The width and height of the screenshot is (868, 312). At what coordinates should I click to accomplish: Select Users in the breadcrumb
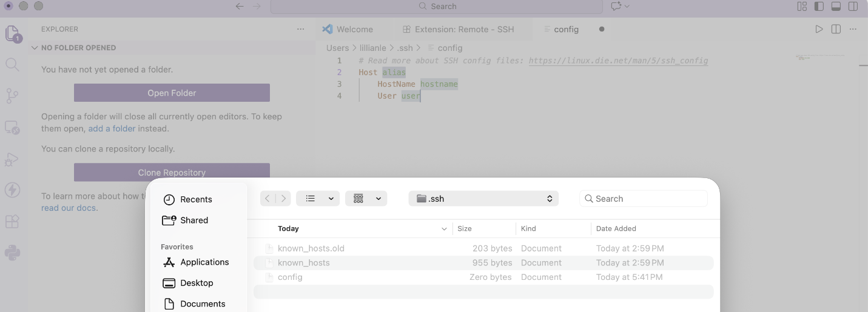coord(337,48)
